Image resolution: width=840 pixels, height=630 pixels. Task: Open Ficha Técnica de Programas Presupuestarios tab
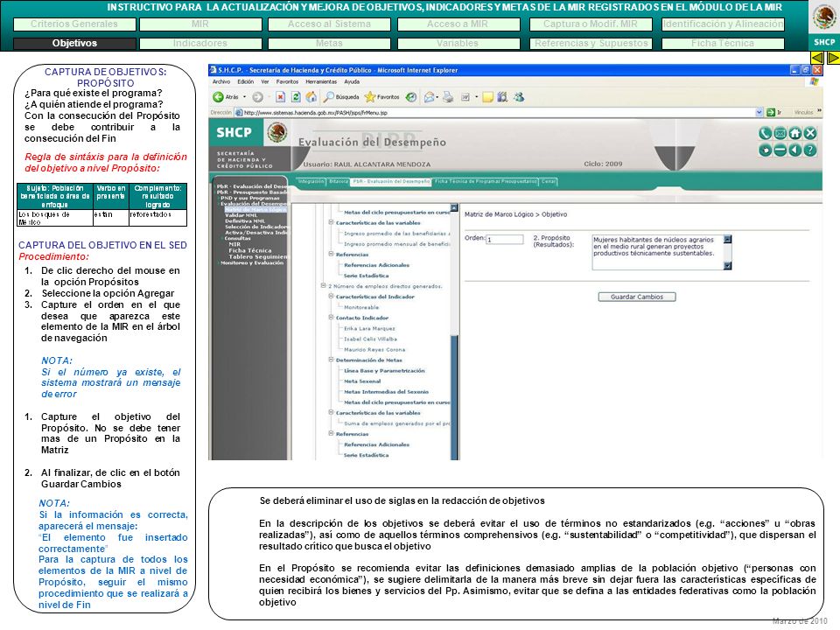[x=486, y=182]
